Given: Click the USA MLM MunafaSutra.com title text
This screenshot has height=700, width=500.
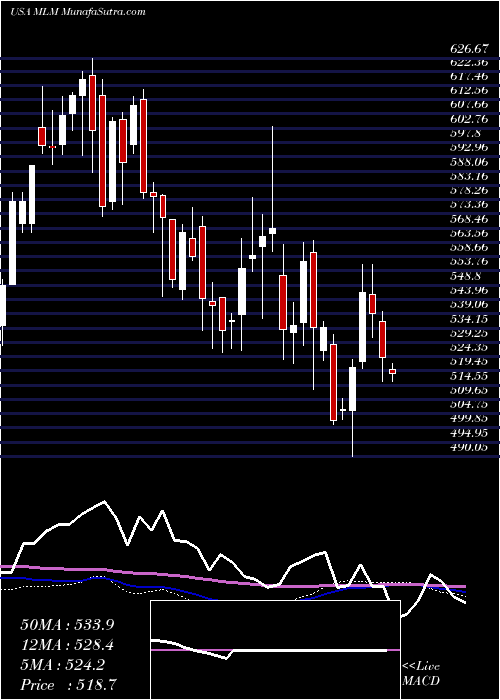Looking at the screenshot, I should [x=78, y=11].
